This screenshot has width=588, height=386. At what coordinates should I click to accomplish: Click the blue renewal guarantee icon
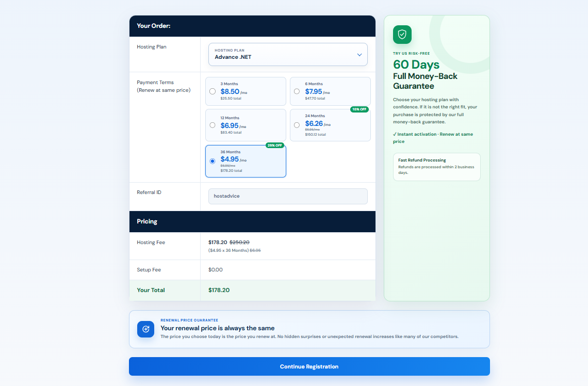point(145,329)
